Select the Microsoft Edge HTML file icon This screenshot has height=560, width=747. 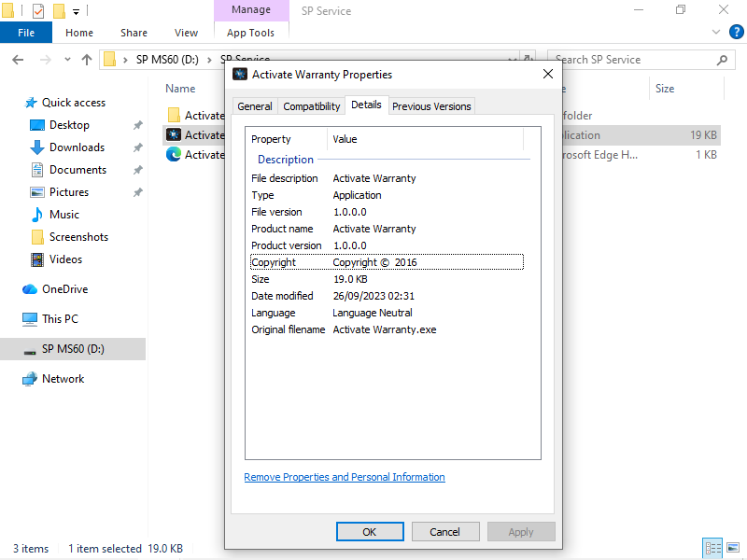click(174, 155)
